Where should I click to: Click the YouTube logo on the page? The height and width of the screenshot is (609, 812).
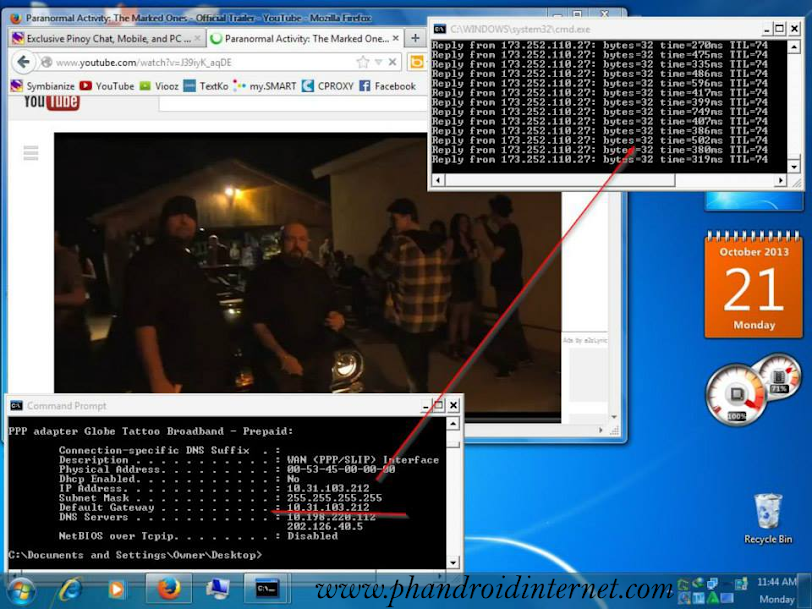(51, 102)
